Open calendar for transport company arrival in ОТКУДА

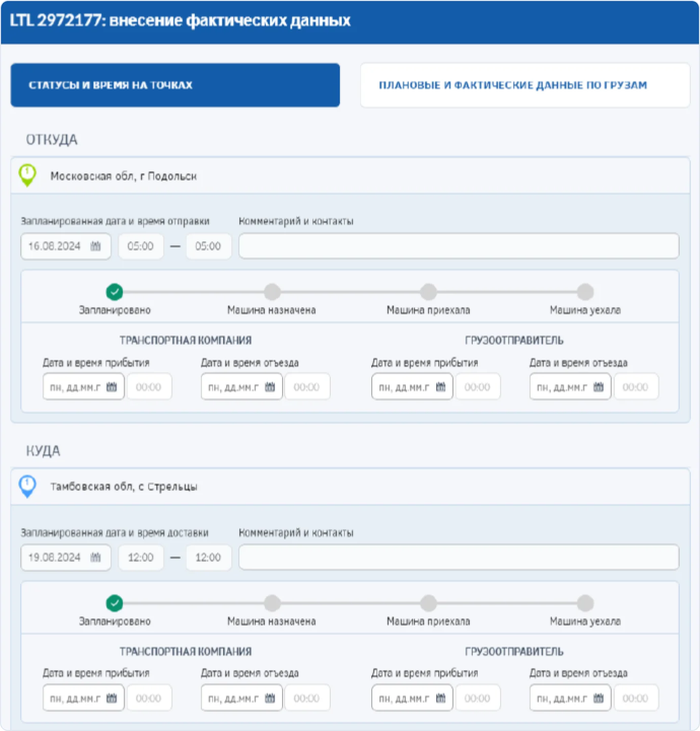[x=112, y=387]
